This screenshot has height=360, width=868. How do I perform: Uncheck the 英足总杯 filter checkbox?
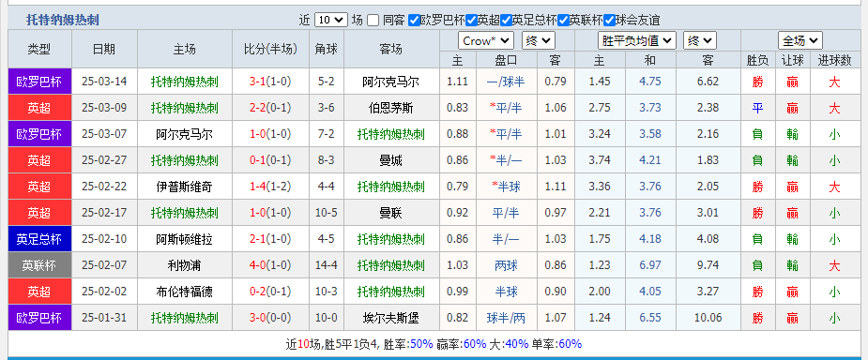click(506, 21)
